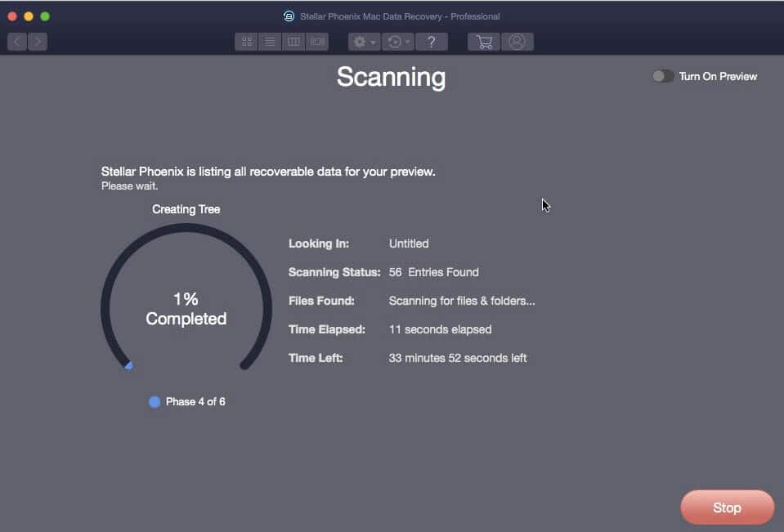Click the 'Scanning Status:' label
Screen dimensions: 784x532
tap(334, 272)
